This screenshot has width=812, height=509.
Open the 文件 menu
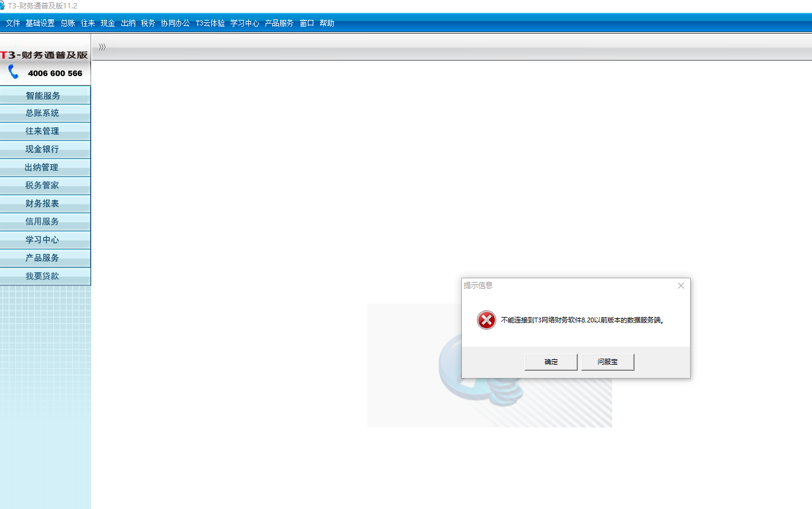click(13, 24)
